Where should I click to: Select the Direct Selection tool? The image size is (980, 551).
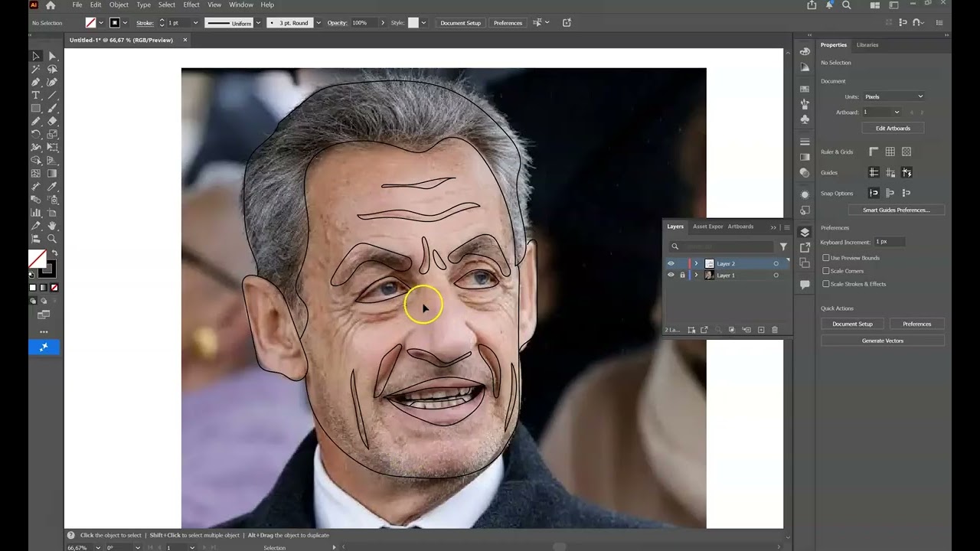click(52, 56)
